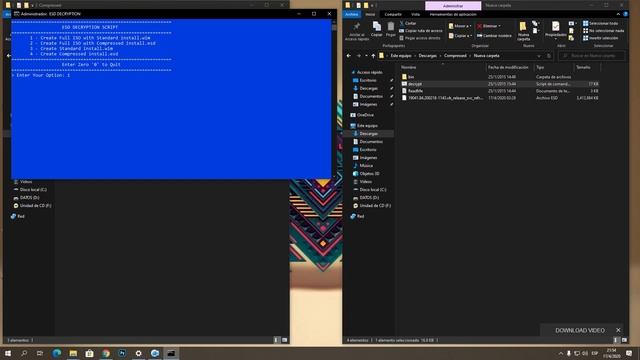Click Compressed in the address breadcrumb
640x360 pixels.
455,56
